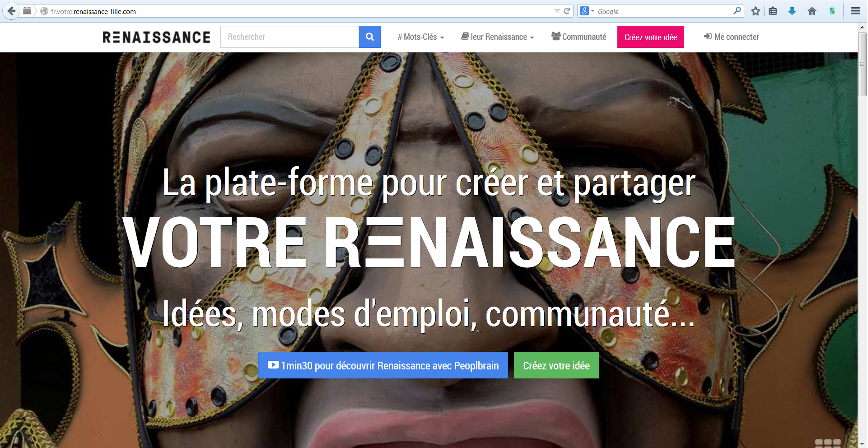Open the Google search engine selector
The width and height of the screenshot is (868, 448).
pos(587,11)
